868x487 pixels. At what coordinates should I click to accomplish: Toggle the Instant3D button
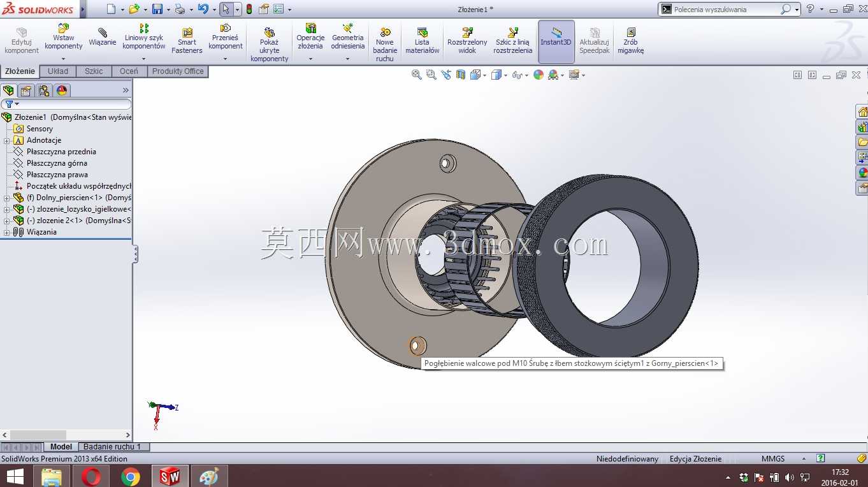[x=556, y=41]
